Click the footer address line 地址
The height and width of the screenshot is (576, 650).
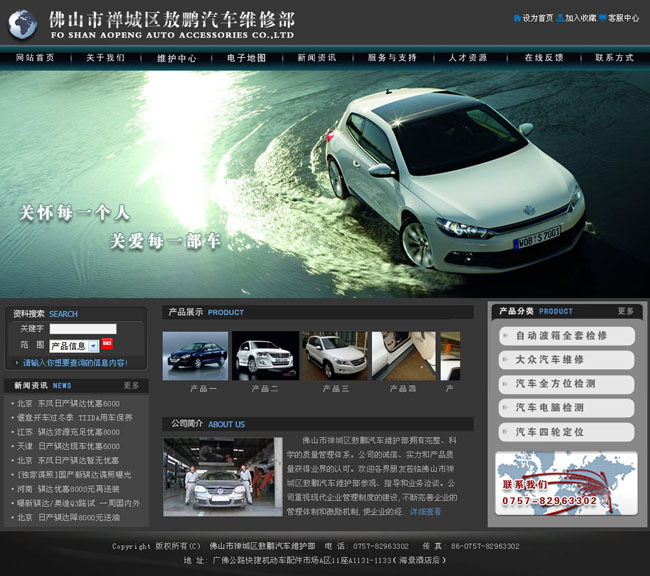(x=315, y=560)
